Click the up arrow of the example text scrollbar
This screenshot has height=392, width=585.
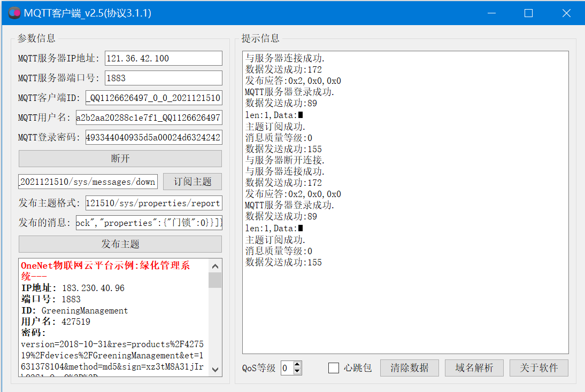tap(215, 266)
